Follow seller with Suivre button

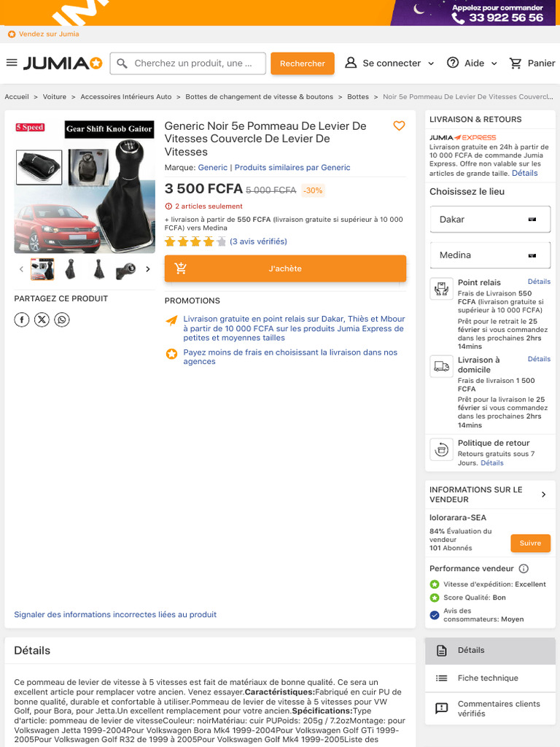pos(531,543)
